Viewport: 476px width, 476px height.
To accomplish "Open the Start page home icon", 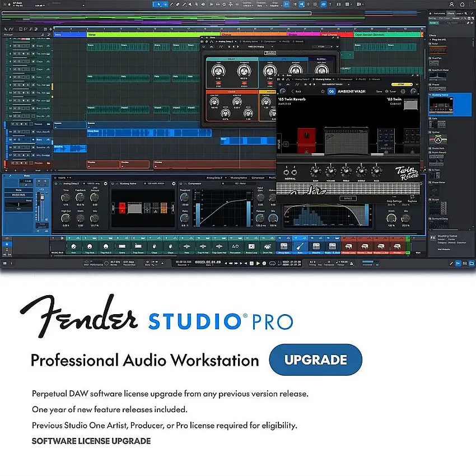I will pyautogui.click(x=462, y=4).
